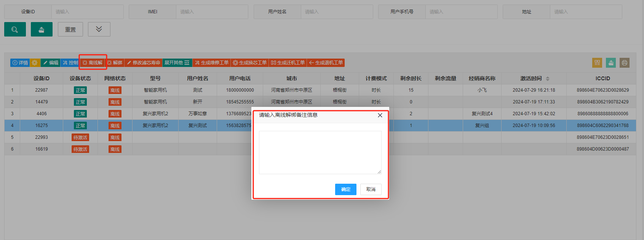This screenshot has width=644, height=240.
Task: Click the 正常 status badge in row 22987
Action: pyautogui.click(x=80, y=90)
